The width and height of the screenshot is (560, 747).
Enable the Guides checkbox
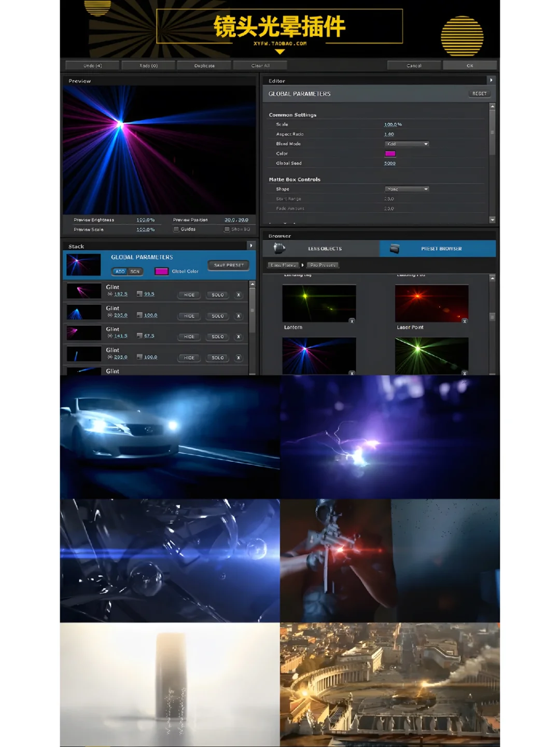[x=176, y=229]
